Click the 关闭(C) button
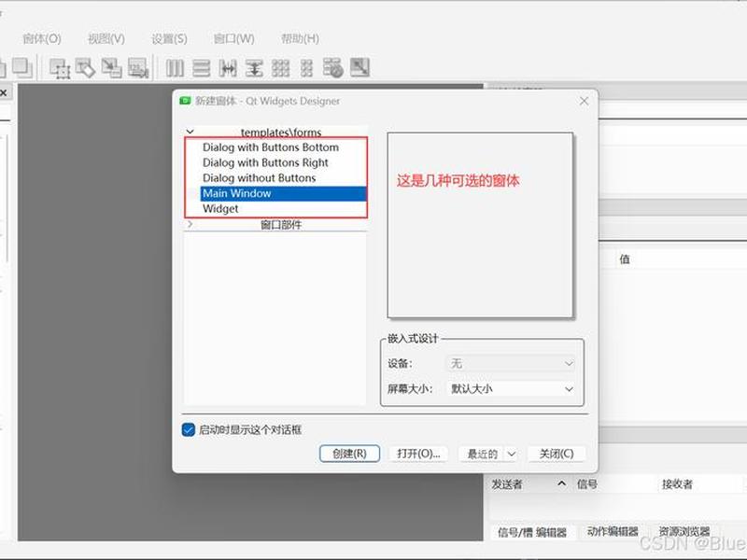The width and height of the screenshot is (747, 560). (x=556, y=454)
